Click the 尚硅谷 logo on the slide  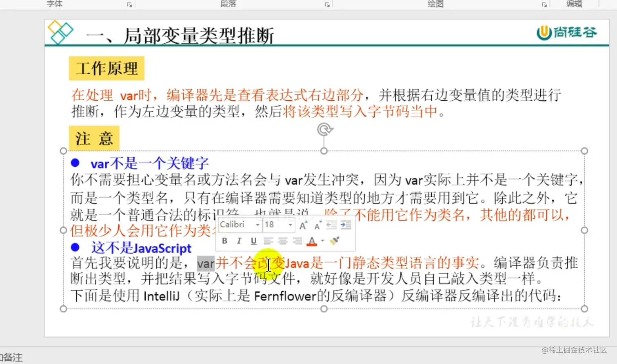[567, 32]
